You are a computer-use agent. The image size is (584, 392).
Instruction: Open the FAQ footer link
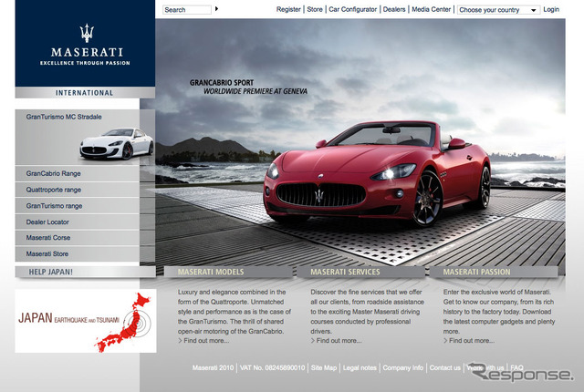pyautogui.click(x=517, y=367)
